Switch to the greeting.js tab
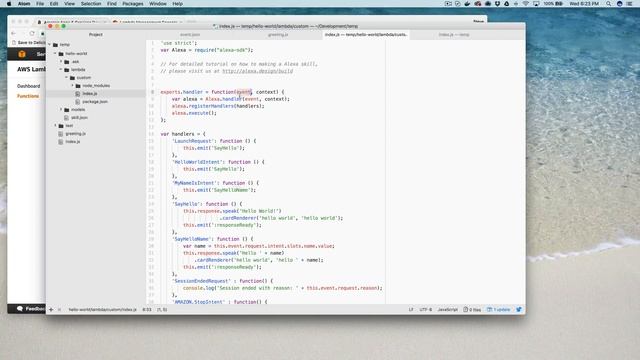 (278, 35)
